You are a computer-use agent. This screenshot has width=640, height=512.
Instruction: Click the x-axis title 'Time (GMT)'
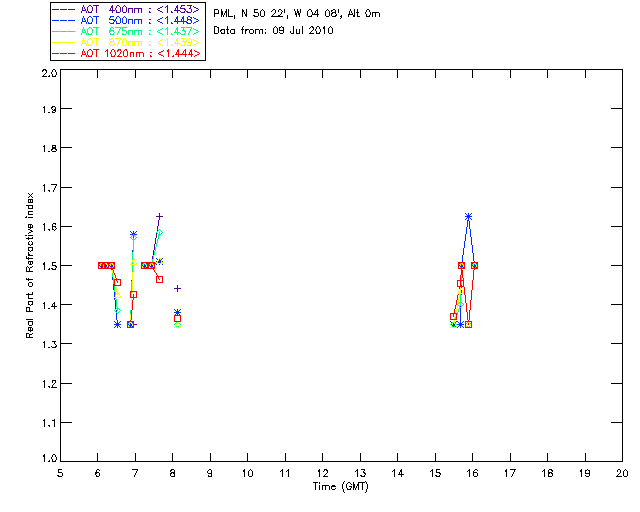coord(341,486)
